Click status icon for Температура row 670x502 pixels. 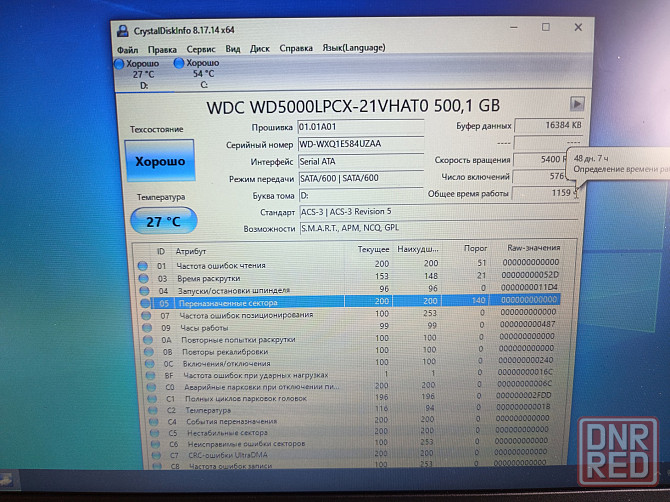[153, 410]
